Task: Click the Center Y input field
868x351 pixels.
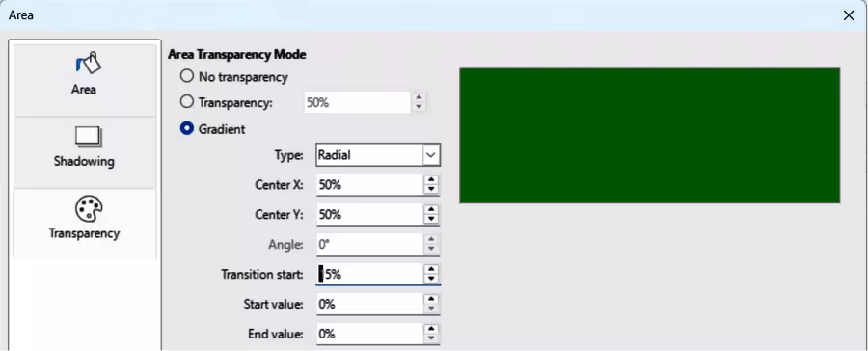Action: coord(369,215)
